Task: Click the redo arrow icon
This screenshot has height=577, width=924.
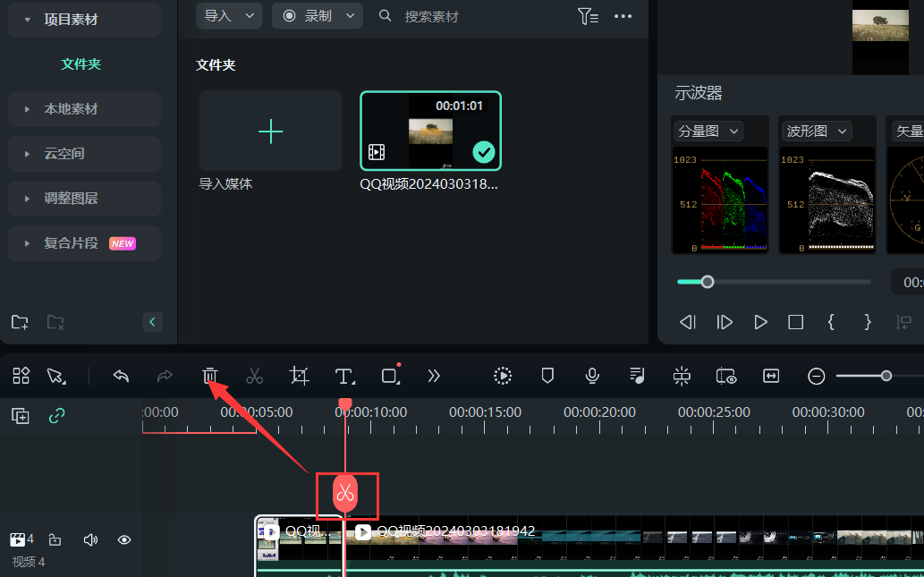Action: point(165,376)
